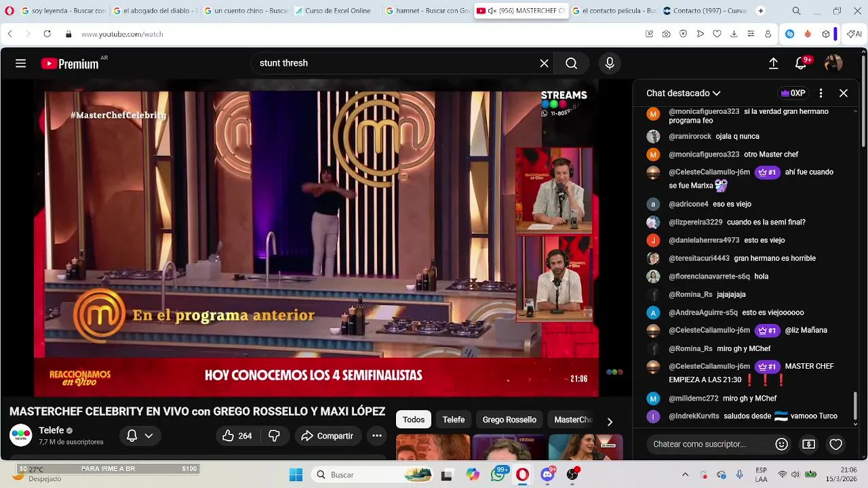Viewport: 868px width, 488px height.
Task: Clear the 'stunt thresh' search text
Action: coord(544,63)
